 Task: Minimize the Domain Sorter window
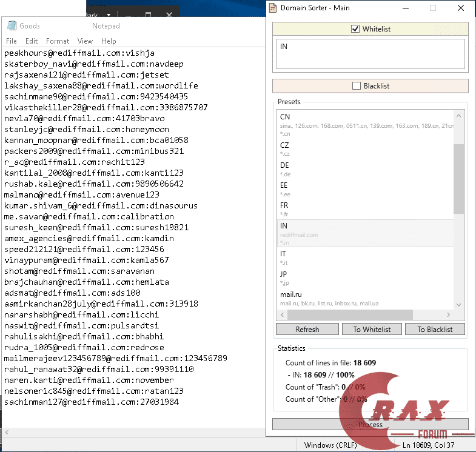(406, 8)
